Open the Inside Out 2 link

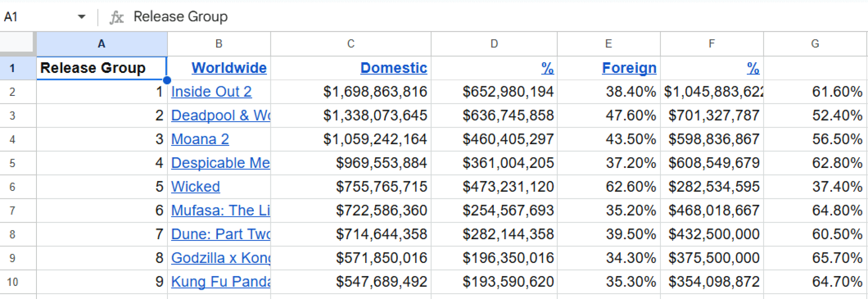[211, 92]
